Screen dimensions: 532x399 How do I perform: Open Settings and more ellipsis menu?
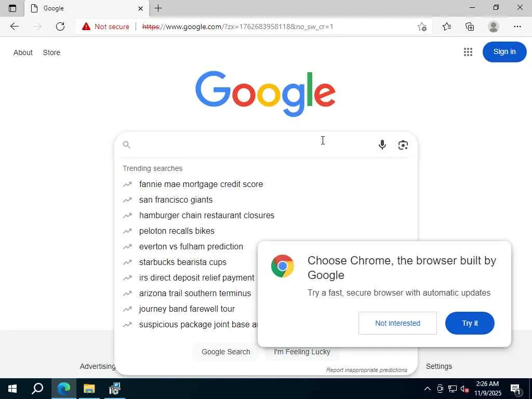tap(517, 26)
